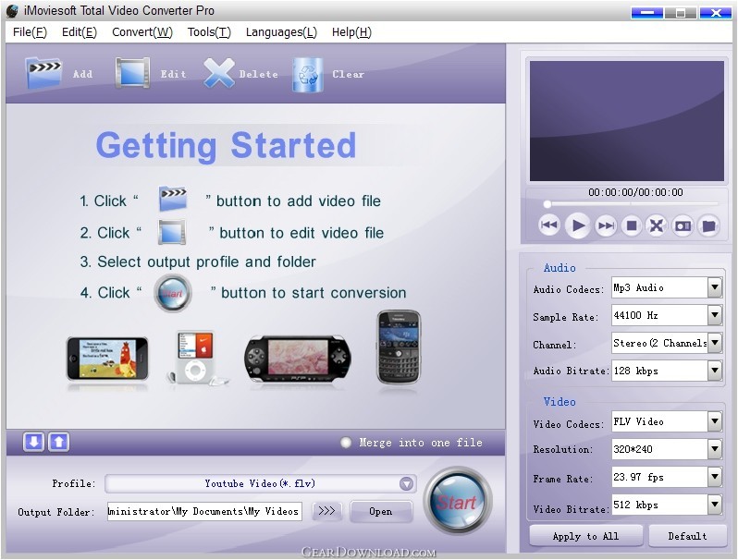Screen dimensions: 738x560
Task: Play the preview video
Action: (x=577, y=225)
